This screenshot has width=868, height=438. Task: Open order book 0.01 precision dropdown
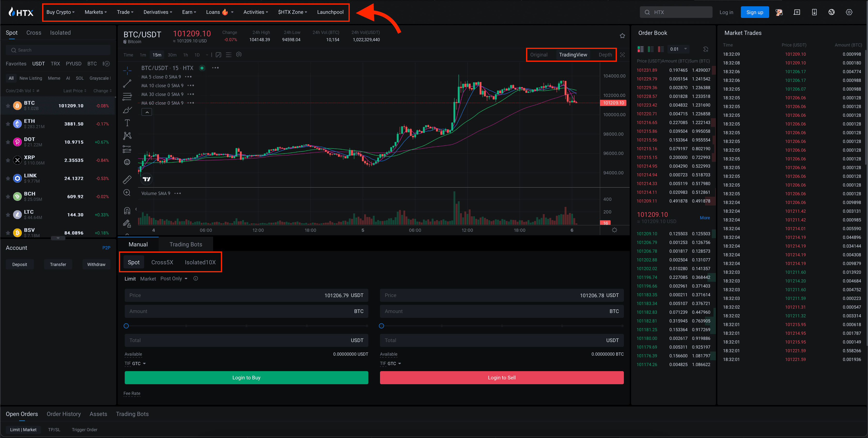click(678, 49)
